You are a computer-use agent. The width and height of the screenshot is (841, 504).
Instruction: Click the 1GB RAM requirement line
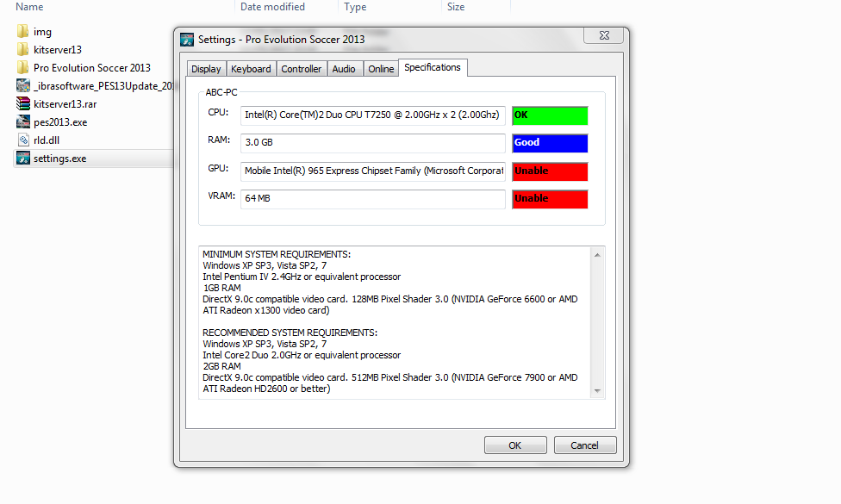[222, 288]
